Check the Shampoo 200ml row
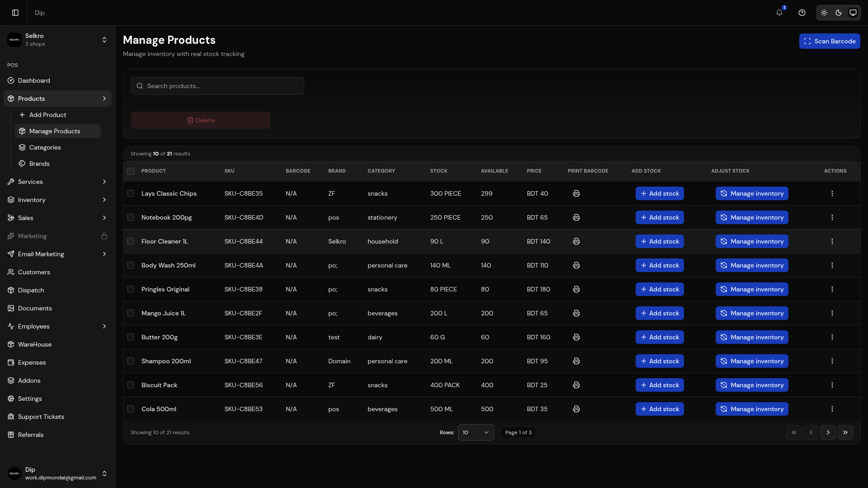868x488 pixels. tap(131, 361)
